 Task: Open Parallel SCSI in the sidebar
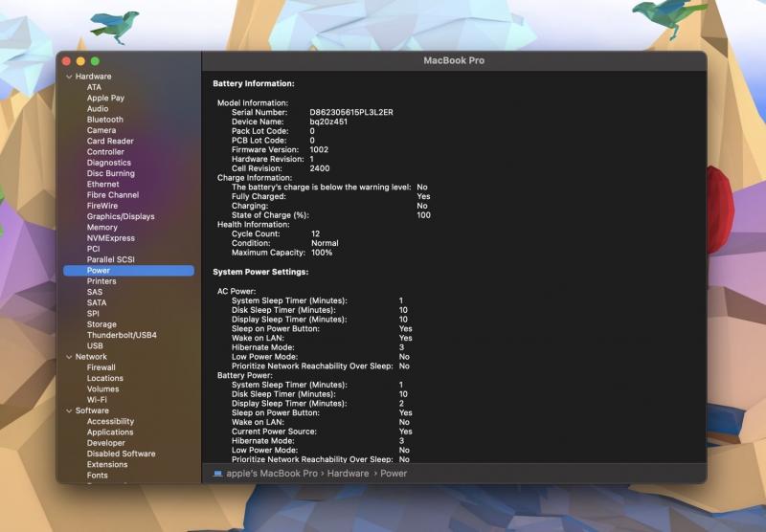click(x=111, y=259)
